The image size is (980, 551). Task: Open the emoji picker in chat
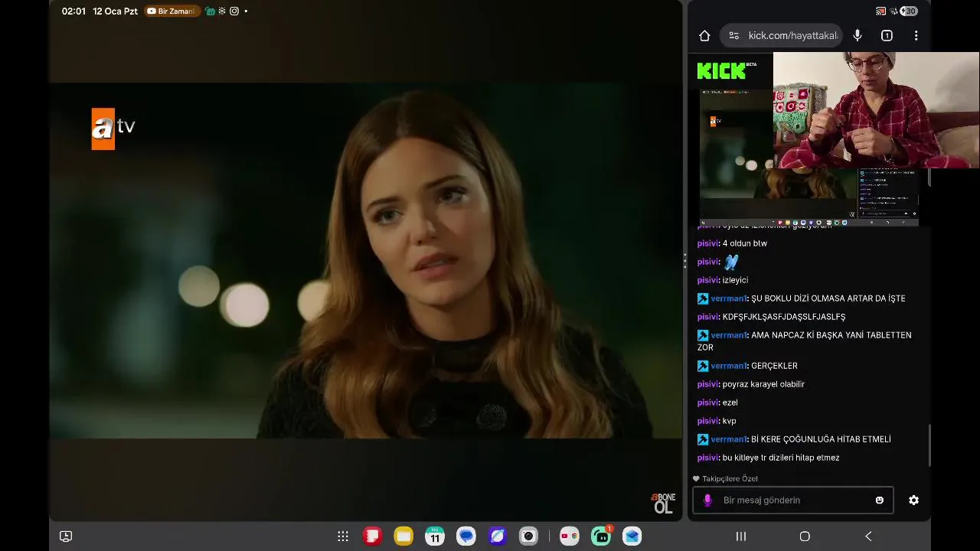[880, 500]
